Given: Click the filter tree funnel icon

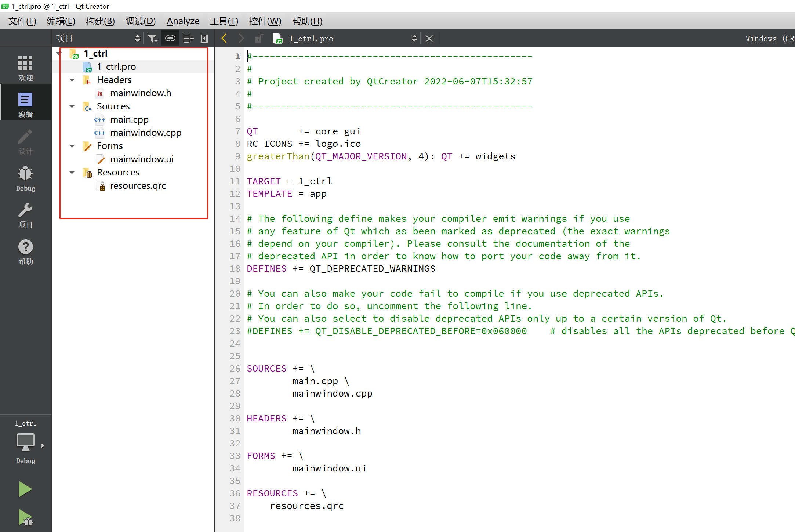Looking at the screenshot, I should (153, 38).
